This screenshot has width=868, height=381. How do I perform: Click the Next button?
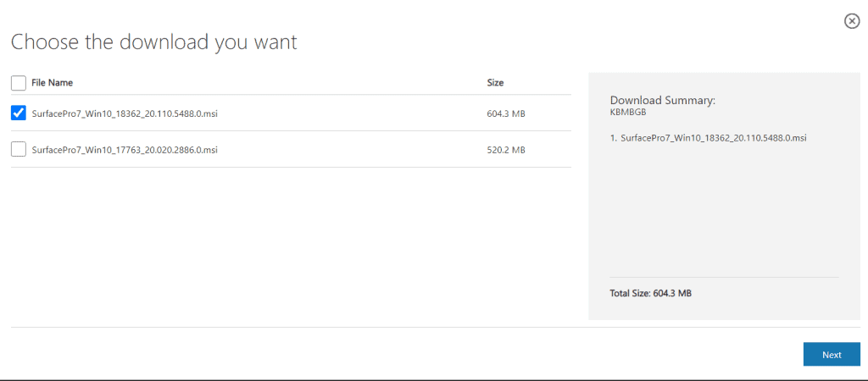pos(831,355)
